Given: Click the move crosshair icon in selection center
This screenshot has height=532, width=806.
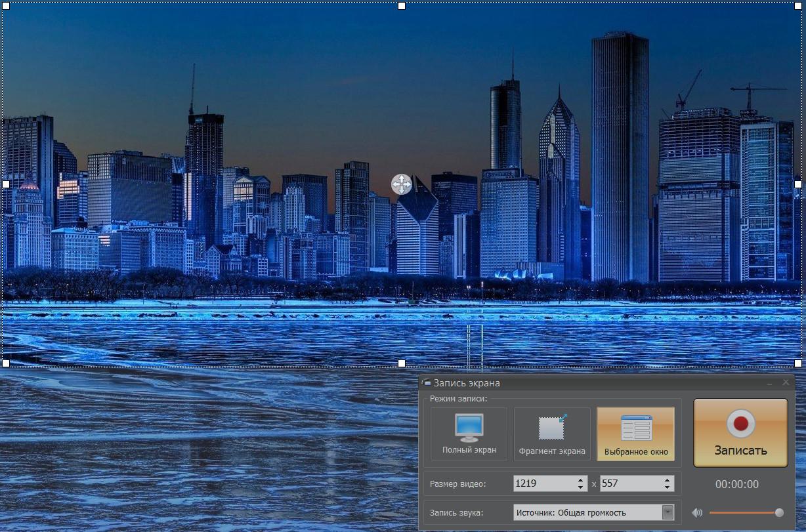Looking at the screenshot, I should 401,184.
